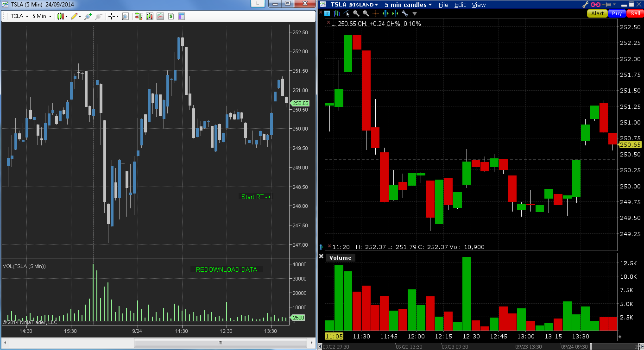
Task: Click the L link button in NinjaTrader title bar
Action: coord(258,3)
